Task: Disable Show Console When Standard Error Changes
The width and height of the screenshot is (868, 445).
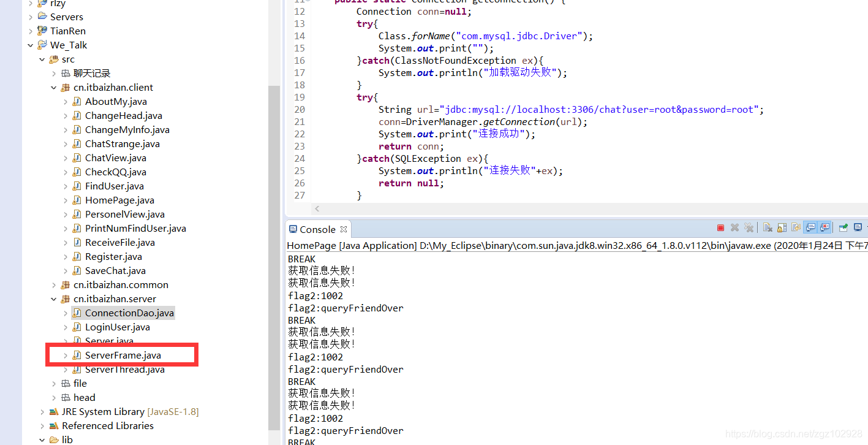Action: (x=825, y=227)
